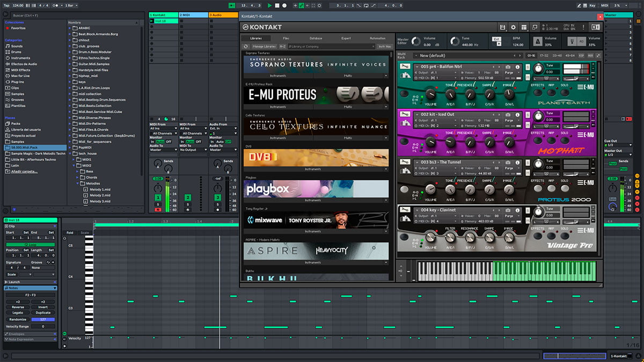644x362 pixels.
Task: Solo the 005 pr4 Balifon instrument
Action: click(526, 67)
